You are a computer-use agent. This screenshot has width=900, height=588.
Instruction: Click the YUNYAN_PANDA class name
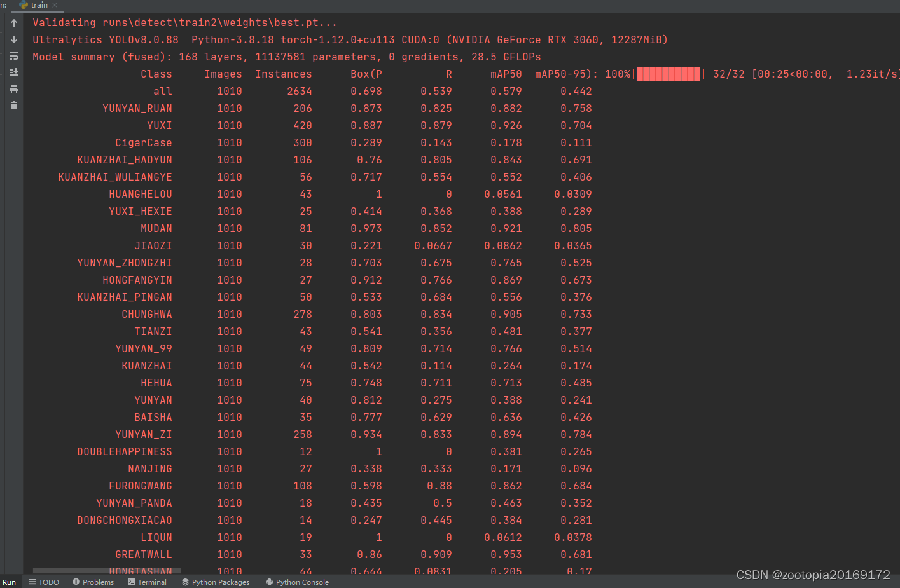[134, 503]
